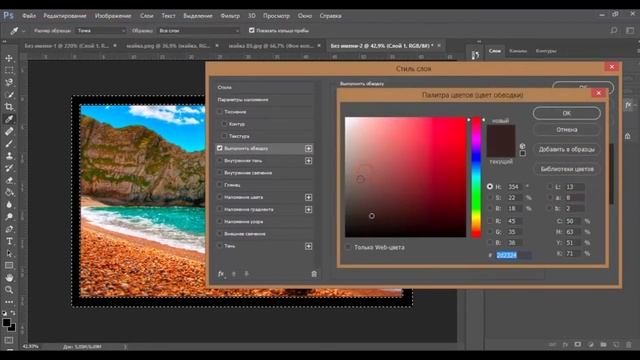Select the Crop tool

click(x=9, y=107)
